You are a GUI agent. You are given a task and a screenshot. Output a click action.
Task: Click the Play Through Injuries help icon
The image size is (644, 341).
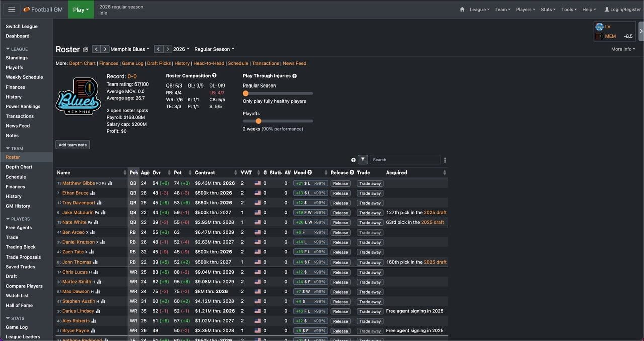click(x=294, y=76)
